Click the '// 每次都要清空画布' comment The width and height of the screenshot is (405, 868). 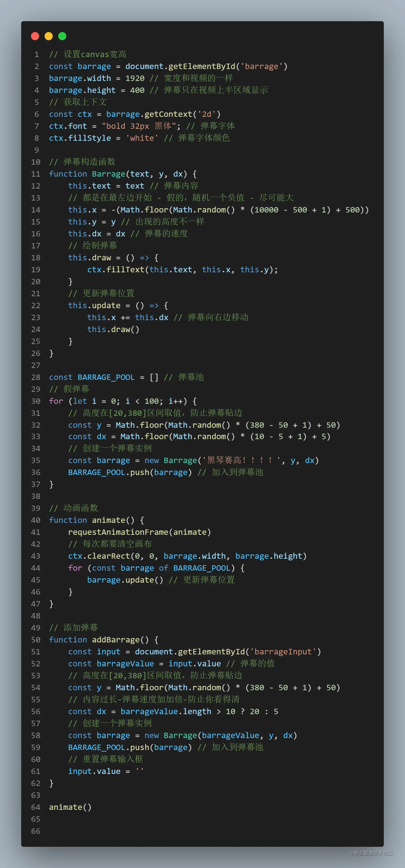110,544
